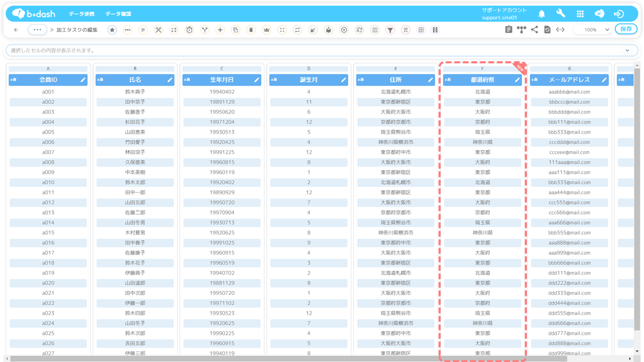Open notifications with the bell icon

(542, 14)
